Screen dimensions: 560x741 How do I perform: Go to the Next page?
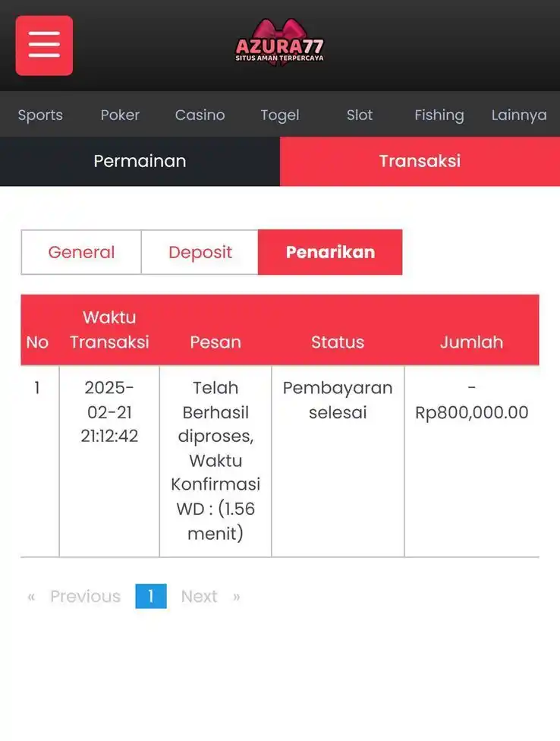pos(200,597)
